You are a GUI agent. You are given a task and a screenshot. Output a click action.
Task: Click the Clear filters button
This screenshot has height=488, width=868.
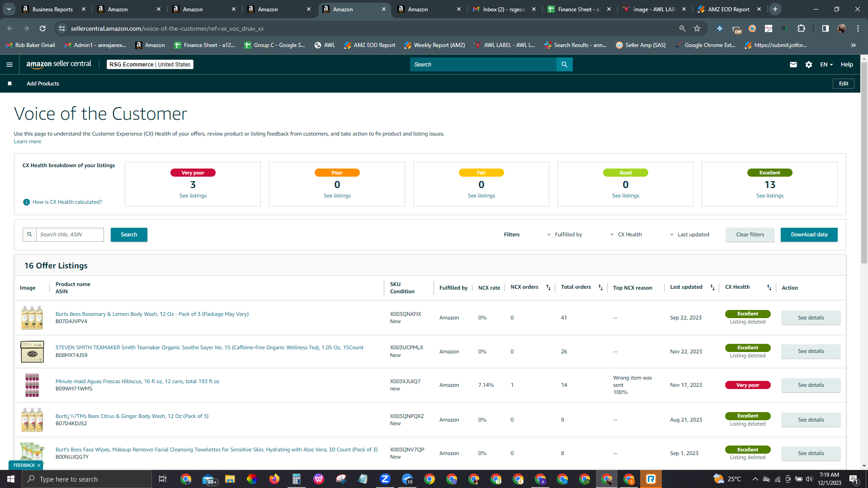[x=750, y=235]
